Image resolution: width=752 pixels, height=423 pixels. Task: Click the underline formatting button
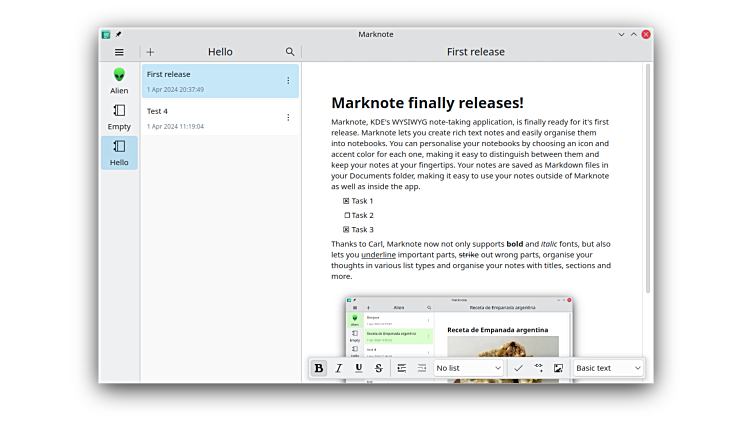click(x=359, y=368)
